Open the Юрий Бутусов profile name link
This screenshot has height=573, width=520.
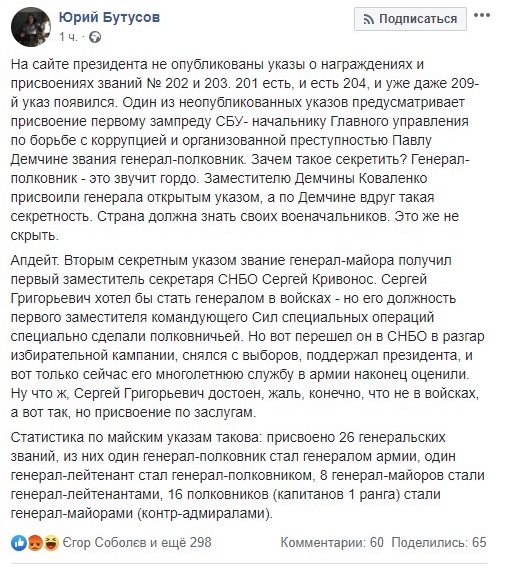click(x=109, y=17)
